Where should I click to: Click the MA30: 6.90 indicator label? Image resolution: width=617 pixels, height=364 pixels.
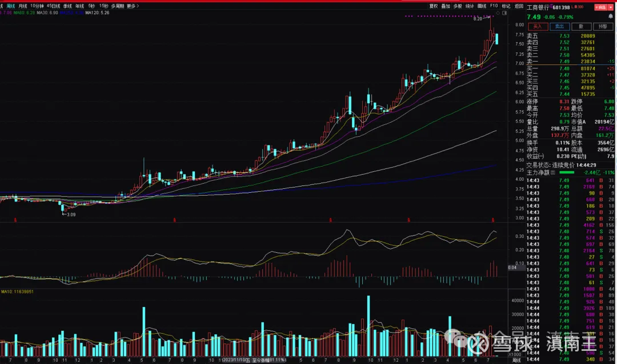[x=47, y=13]
